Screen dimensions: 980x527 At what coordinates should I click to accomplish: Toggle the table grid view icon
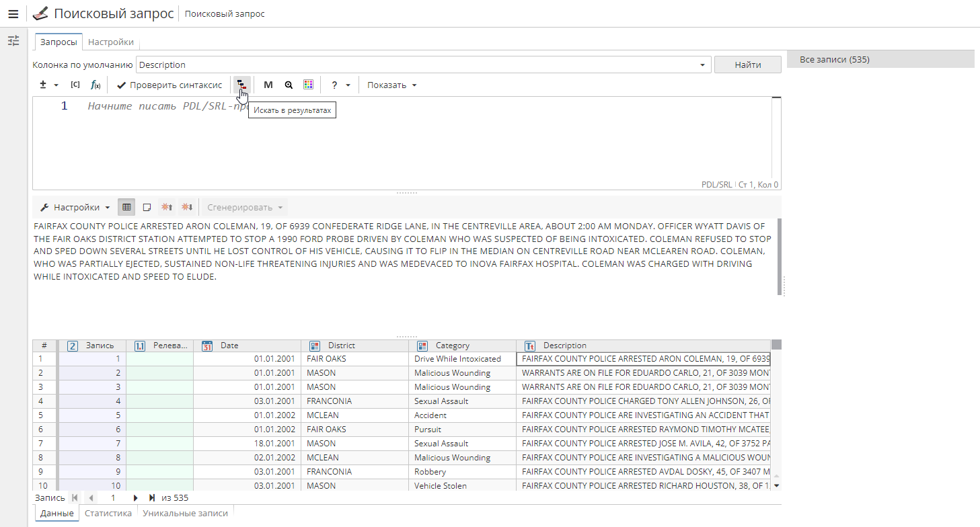(x=126, y=207)
